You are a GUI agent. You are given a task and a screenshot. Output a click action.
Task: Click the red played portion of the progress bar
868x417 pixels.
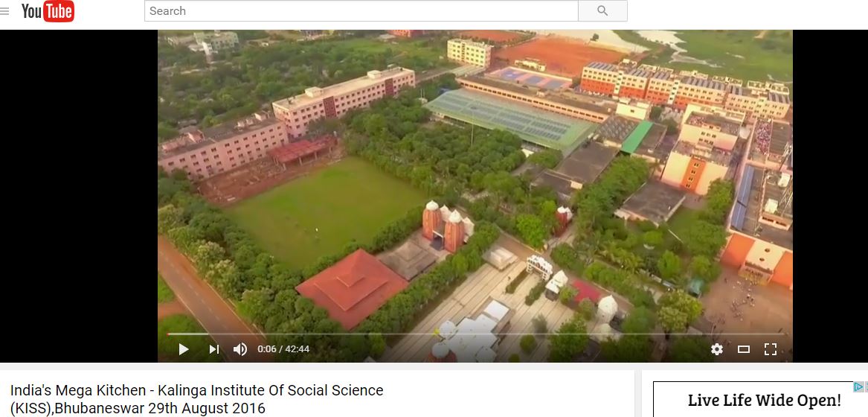pyautogui.click(x=167, y=334)
